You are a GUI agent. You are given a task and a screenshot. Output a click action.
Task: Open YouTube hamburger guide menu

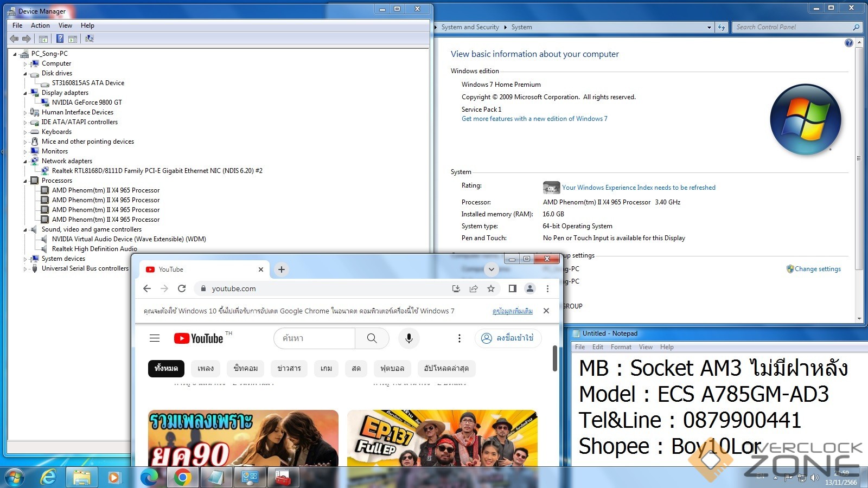pyautogui.click(x=155, y=338)
